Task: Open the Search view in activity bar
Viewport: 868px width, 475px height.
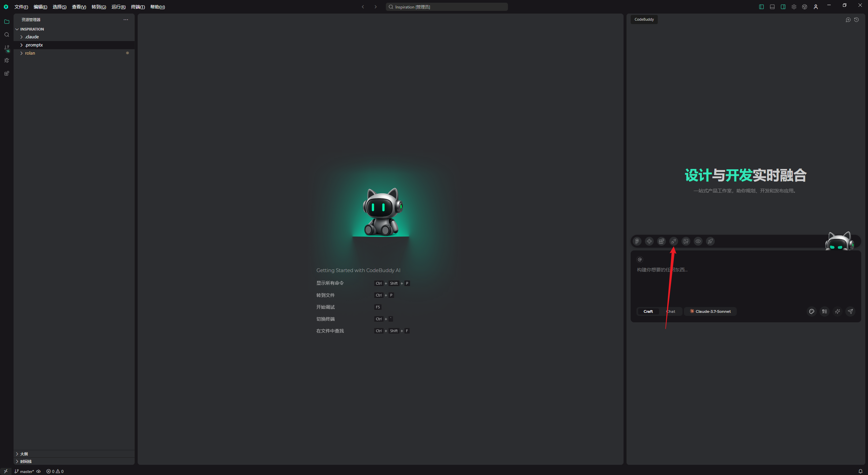Action: (x=6, y=35)
